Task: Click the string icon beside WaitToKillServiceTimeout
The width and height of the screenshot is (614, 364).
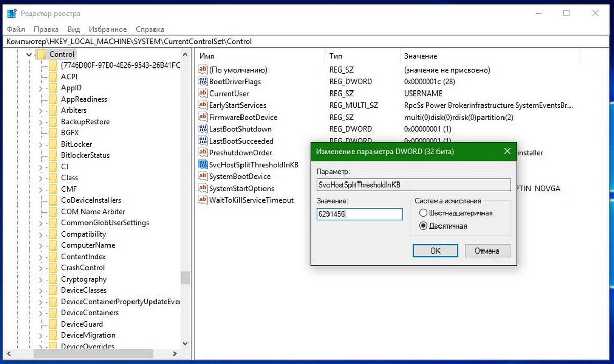Action: pyautogui.click(x=203, y=200)
